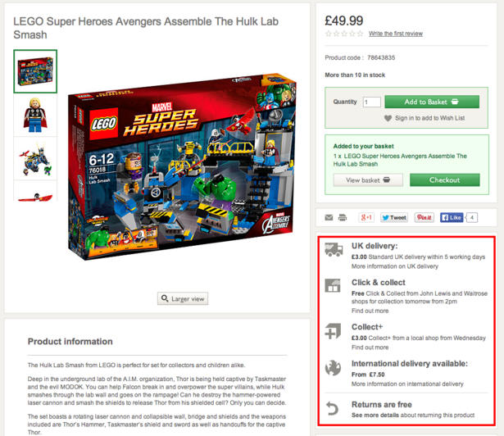Click the Add to Basket button
The height and width of the screenshot is (436, 504).
point(432,102)
